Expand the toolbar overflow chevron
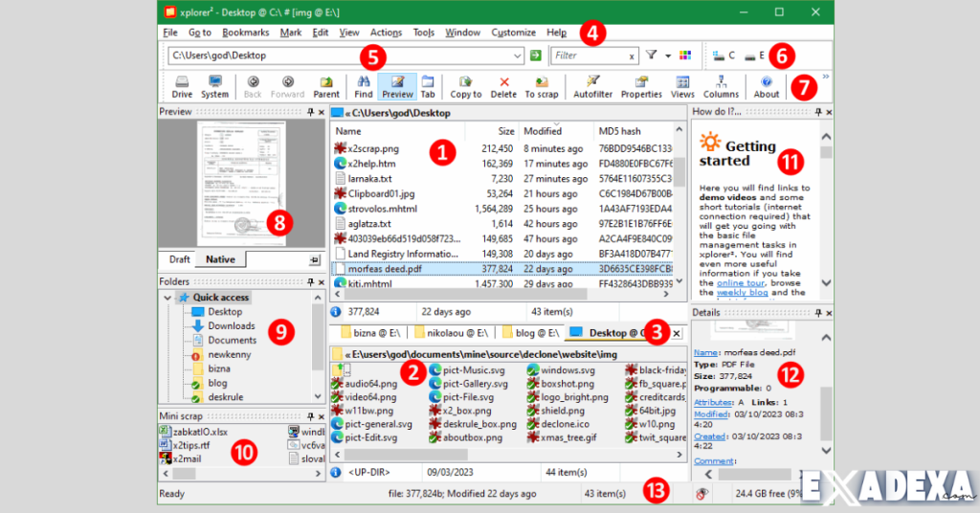This screenshot has height=513, width=980. coord(826,77)
